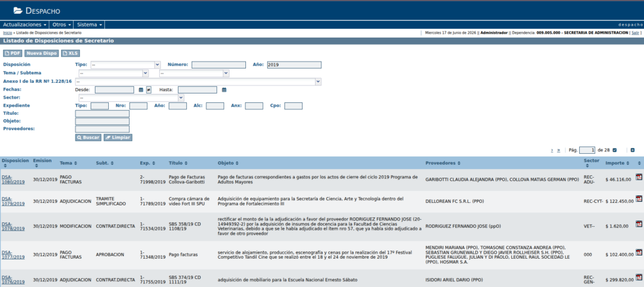
Task: Open PDF document for DSA-1078/2019 row
Action: (x=639, y=224)
